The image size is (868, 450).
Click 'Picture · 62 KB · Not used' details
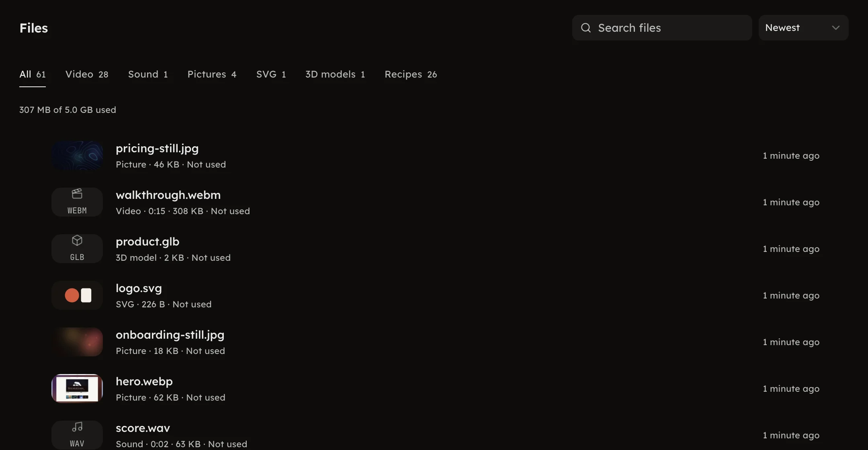coord(170,397)
